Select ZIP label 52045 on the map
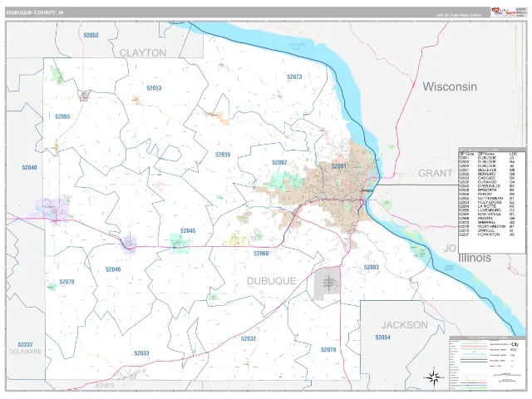Viewport: 532px width, 399px height. (188, 230)
